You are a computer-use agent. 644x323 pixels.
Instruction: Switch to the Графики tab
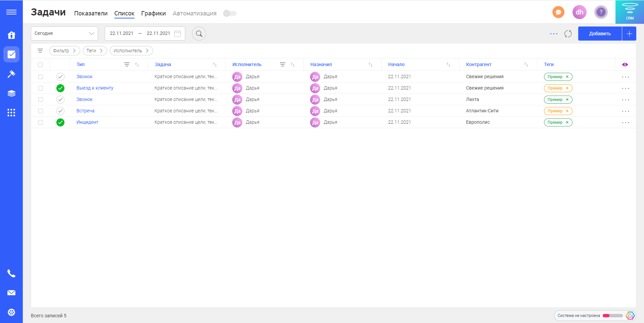click(x=153, y=13)
